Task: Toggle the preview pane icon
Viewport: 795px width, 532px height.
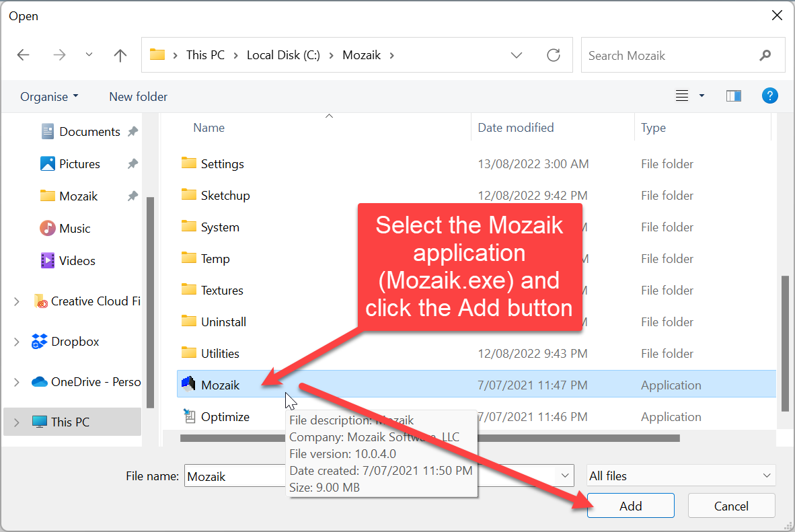Action: click(733, 96)
